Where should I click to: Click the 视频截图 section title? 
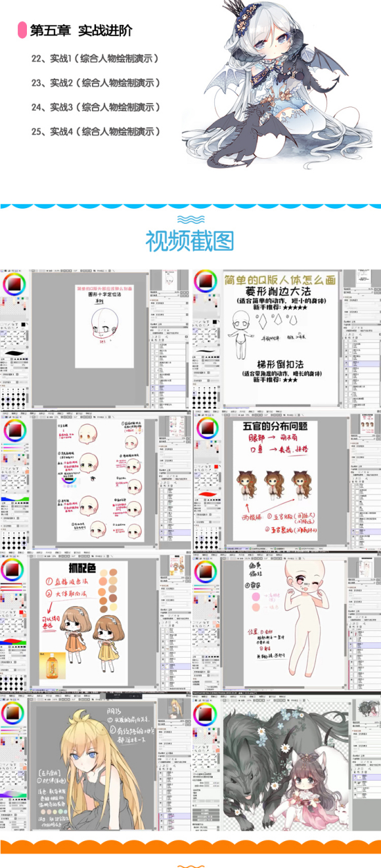tap(190, 241)
